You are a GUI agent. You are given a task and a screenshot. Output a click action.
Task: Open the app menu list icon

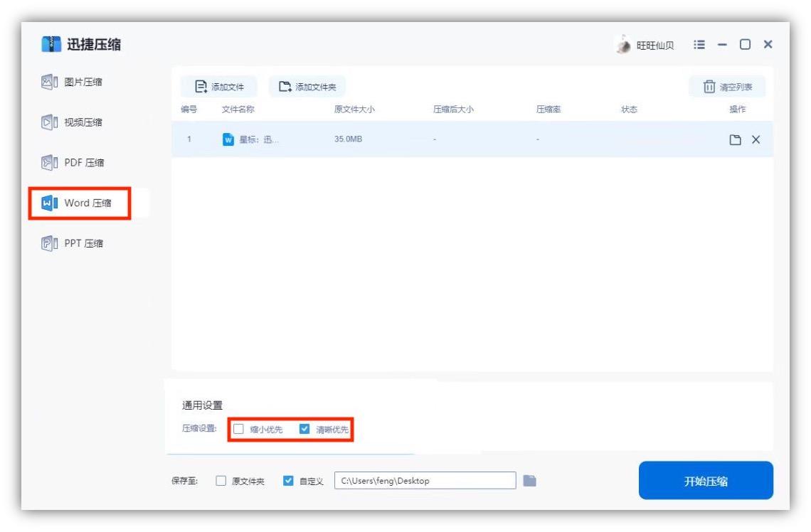(699, 44)
